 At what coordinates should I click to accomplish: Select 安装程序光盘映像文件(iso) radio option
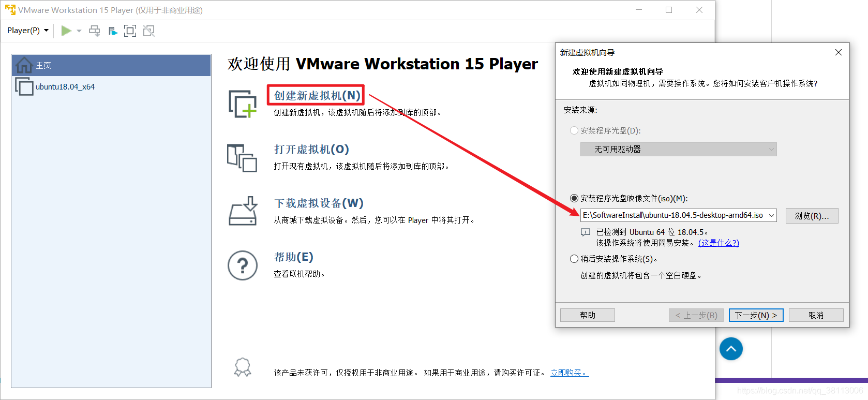pos(628,198)
